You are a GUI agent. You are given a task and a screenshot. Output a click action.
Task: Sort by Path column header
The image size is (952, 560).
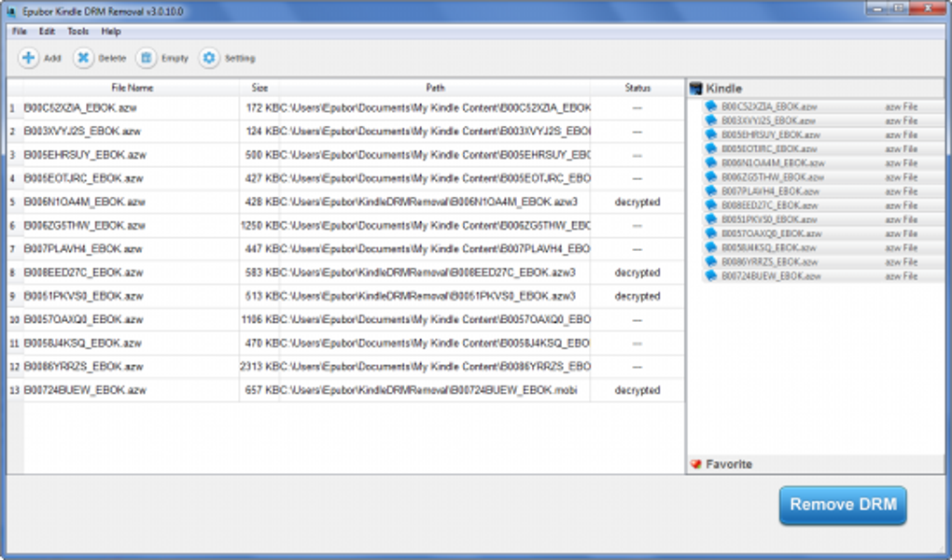[435, 88]
